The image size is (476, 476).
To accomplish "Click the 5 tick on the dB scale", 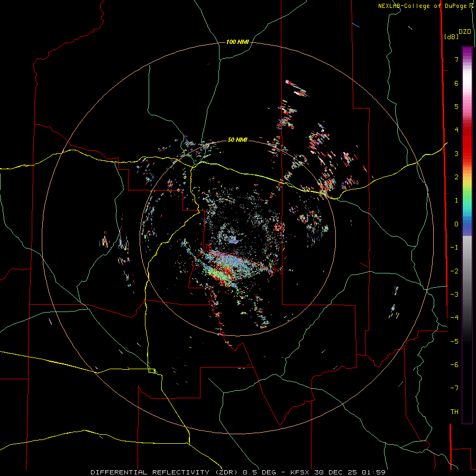I will (456, 106).
